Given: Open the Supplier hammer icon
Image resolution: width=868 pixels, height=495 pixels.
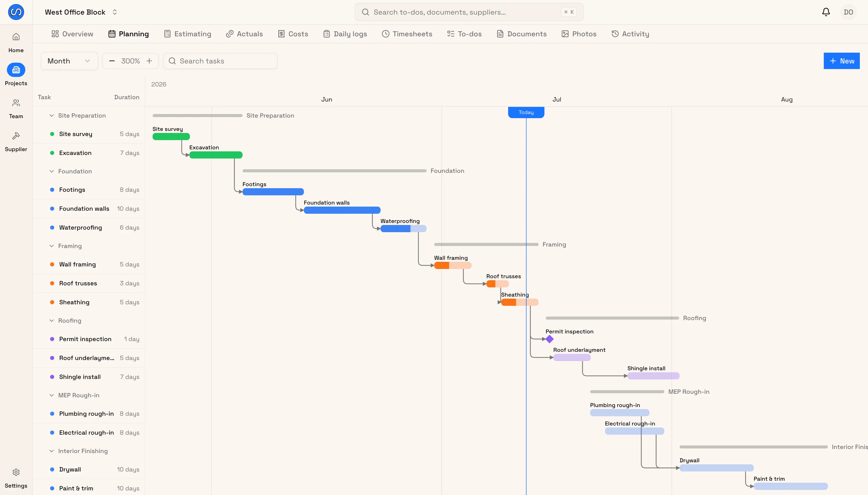Looking at the screenshot, I should pos(16,136).
